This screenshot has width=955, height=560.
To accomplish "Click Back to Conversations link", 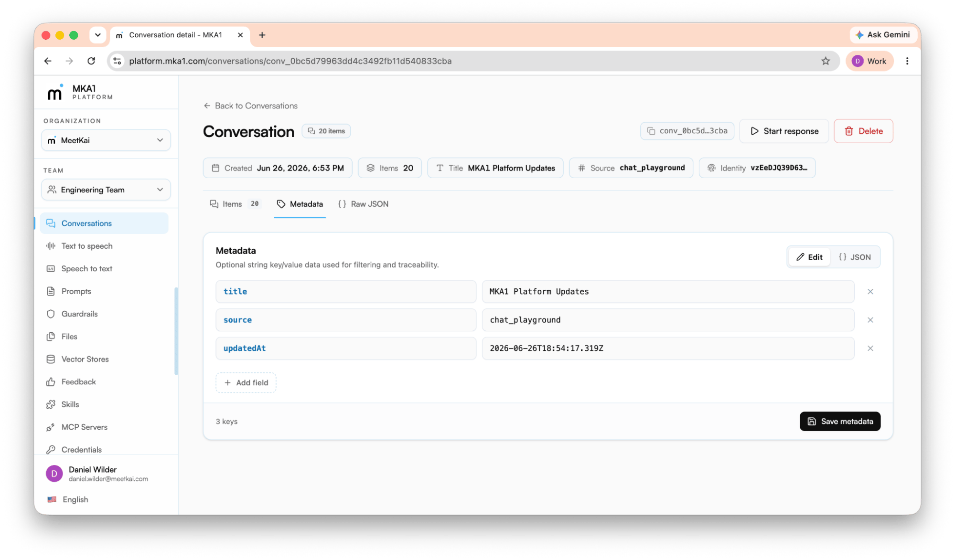I will pyautogui.click(x=251, y=106).
